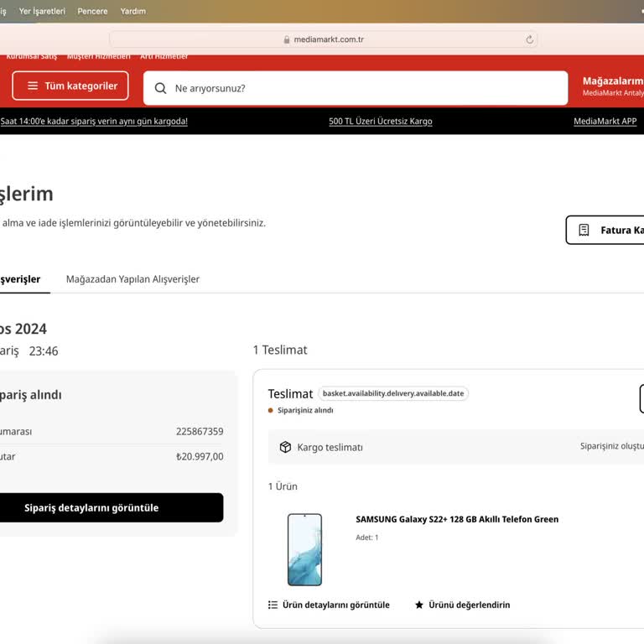Focus the Ne arıyorsunuz? search field
644x644 pixels.
[x=356, y=88]
